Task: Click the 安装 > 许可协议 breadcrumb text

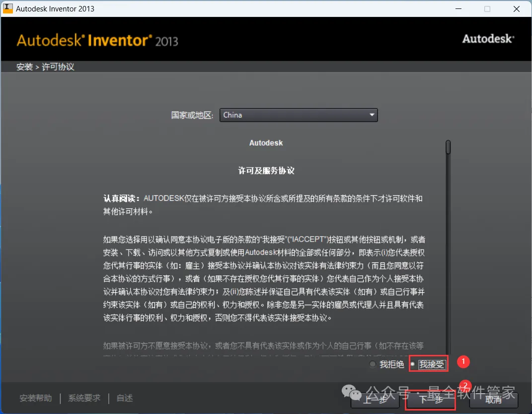Action: [x=45, y=67]
